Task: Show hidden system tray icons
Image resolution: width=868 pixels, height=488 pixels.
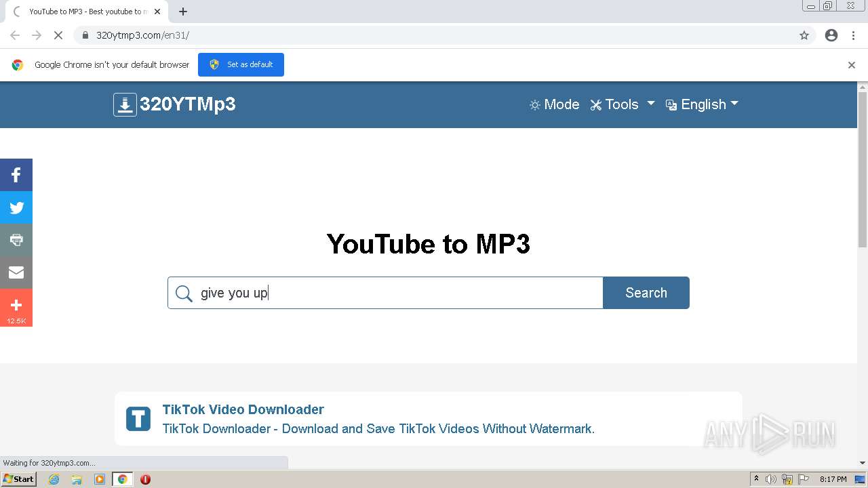Action: click(756, 479)
